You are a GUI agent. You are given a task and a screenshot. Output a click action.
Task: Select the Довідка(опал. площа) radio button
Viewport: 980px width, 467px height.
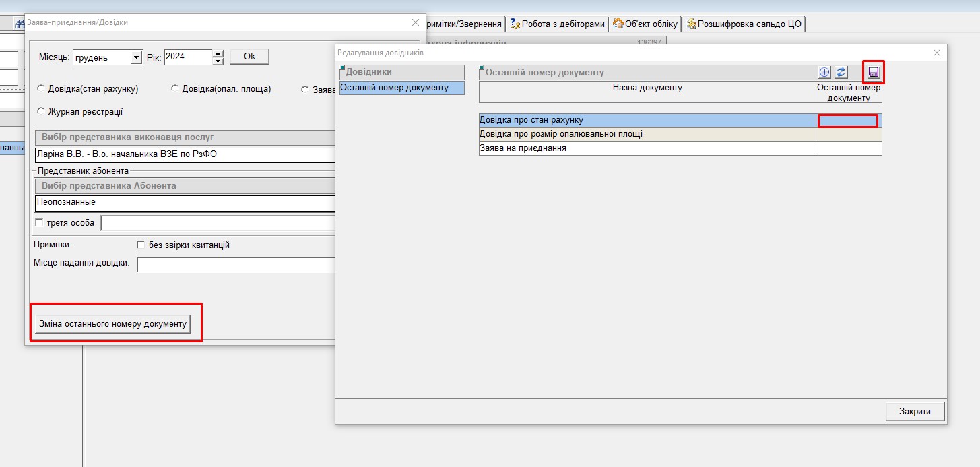point(175,88)
